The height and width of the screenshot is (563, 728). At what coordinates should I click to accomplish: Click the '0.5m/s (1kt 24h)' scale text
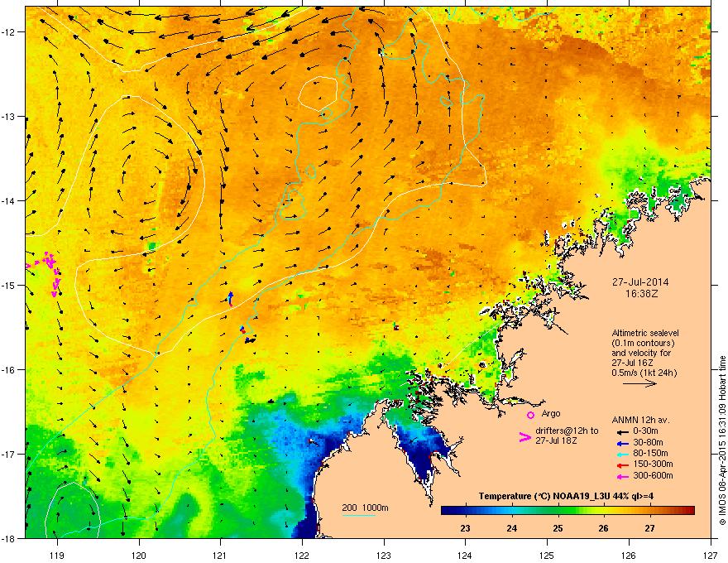[x=644, y=373]
